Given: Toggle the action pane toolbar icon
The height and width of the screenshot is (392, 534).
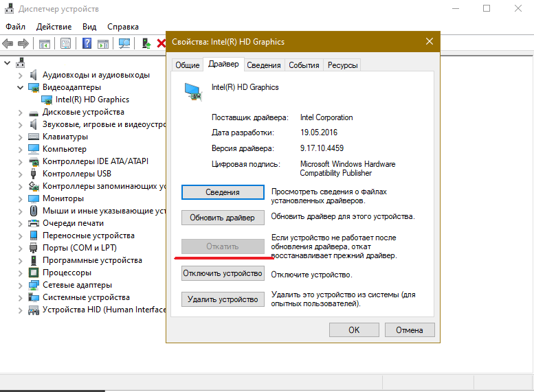Looking at the screenshot, I should point(103,43).
